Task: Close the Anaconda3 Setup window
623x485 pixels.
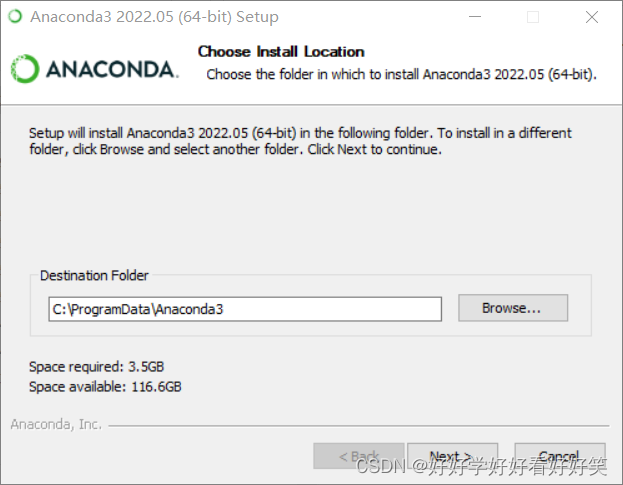Action: click(x=592, y=17)
